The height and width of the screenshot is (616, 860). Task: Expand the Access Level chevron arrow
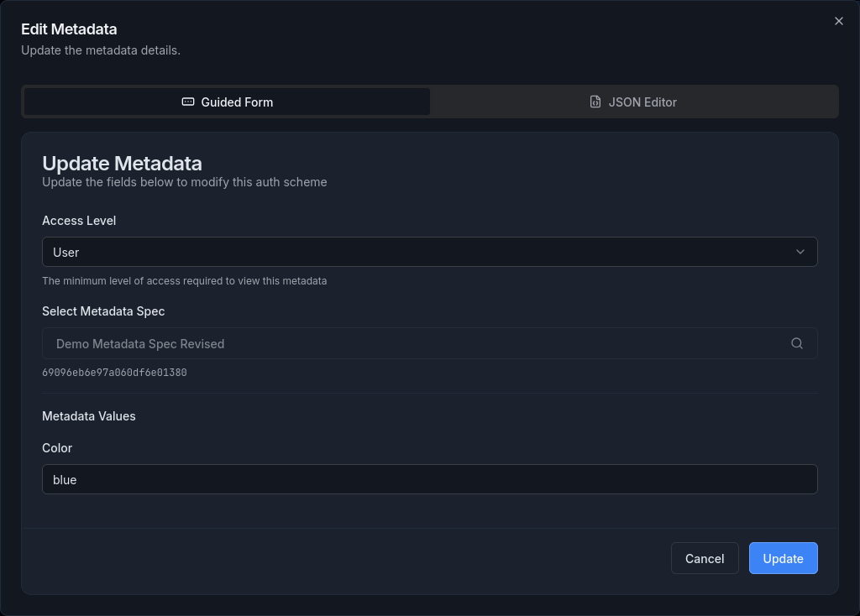pos(800,252)
